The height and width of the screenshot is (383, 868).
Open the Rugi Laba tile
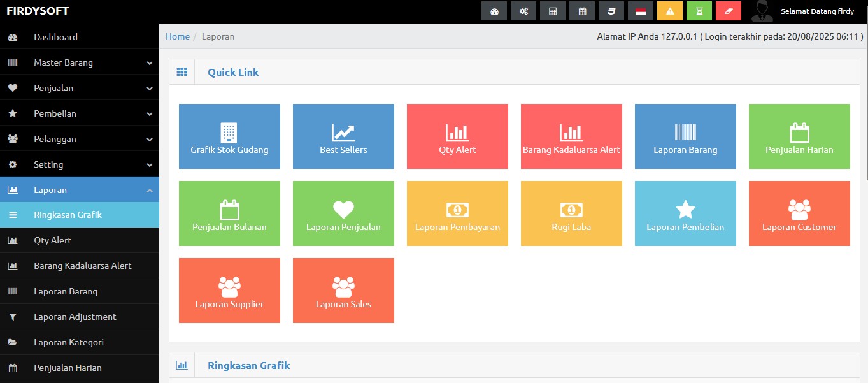pyautogui.click(x=571, y=213)
